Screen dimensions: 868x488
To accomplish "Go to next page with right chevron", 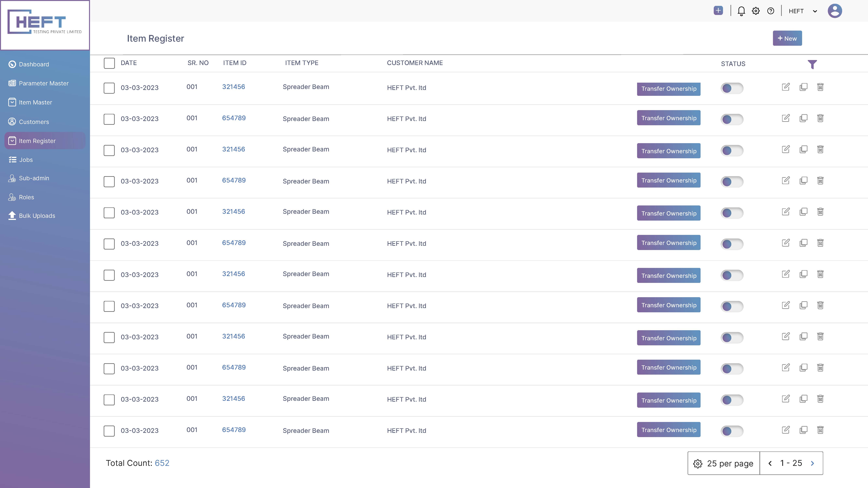I will pos(812,463).
